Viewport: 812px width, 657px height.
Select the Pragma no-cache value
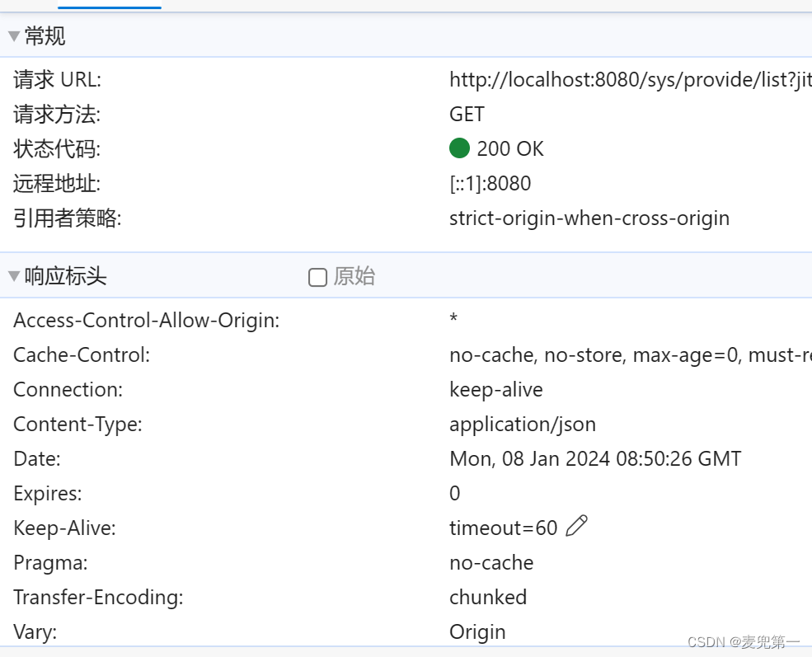pyautogui.click(x=491, y=562)
